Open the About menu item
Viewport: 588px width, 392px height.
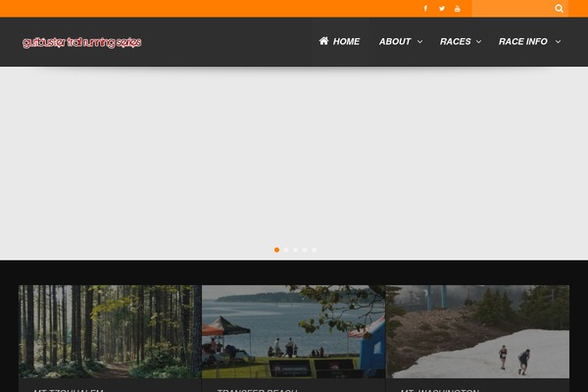(395, 41)
